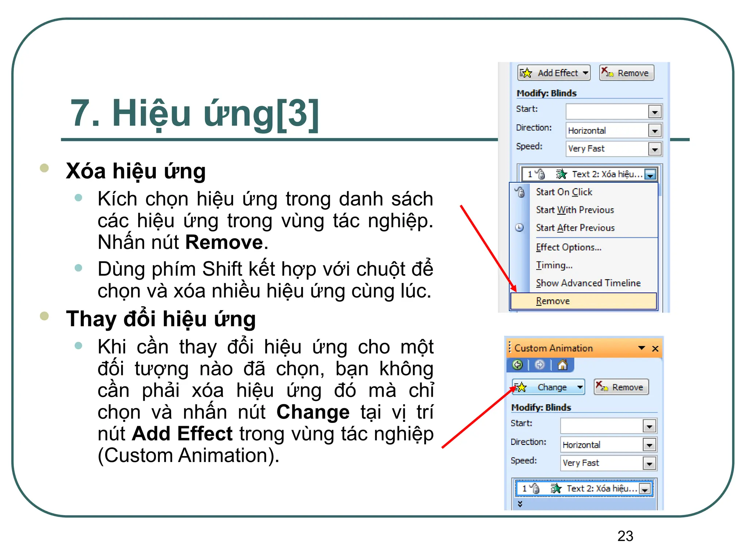The height and width of the screenshot is (560, 747).
Task: Open upper Direction Horizontal dropdown
Action: (x=655, y=131)
